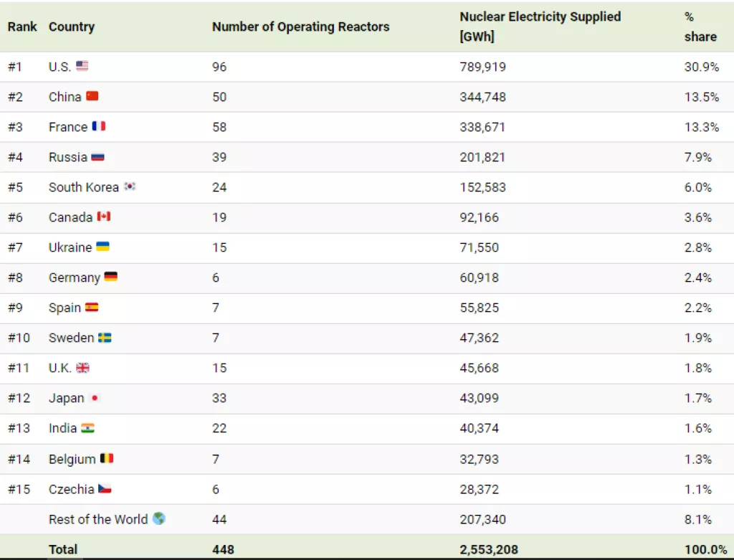This screenshot has width=734, height=560.
Task: Click the Japan flag icon
Action: click(x=95, y=398)
